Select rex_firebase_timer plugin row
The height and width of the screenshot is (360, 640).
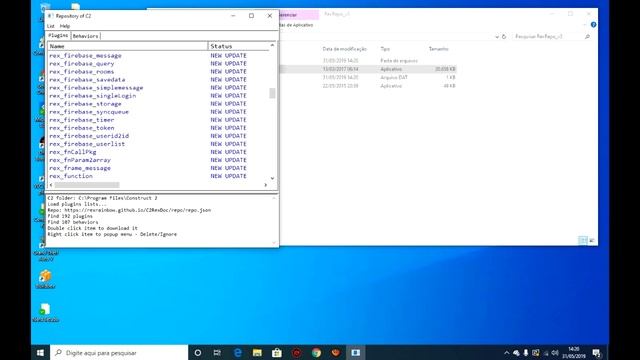(x=158, y=120)
